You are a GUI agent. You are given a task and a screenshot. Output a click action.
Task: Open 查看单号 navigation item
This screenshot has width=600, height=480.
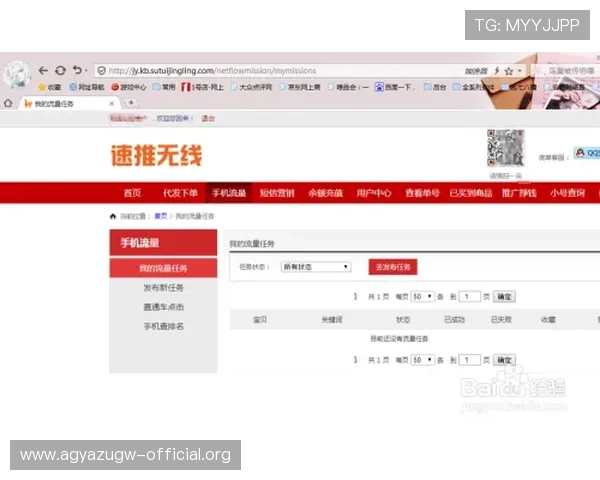click(x=422, y=193)
